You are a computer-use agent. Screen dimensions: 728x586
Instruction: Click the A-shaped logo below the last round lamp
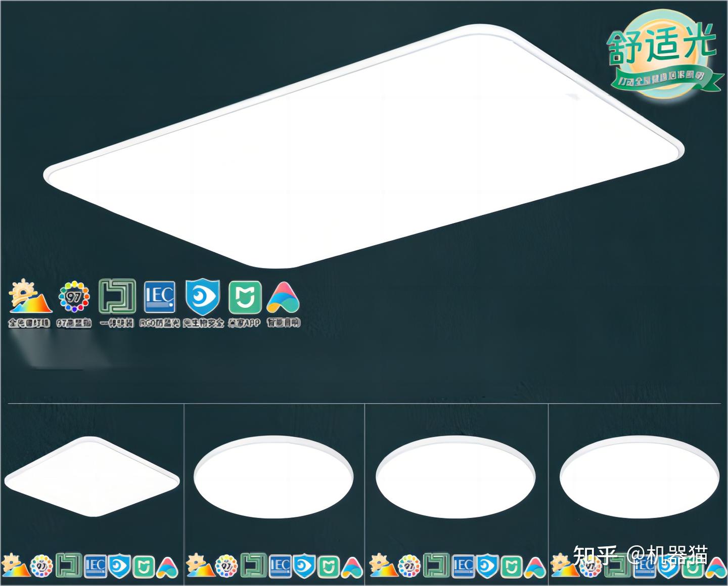click(x=716, y=567)
